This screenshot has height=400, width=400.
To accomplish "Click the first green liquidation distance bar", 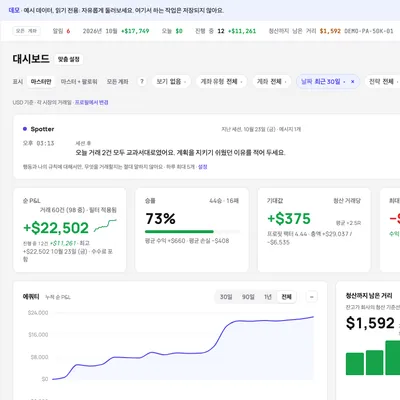I will 355,364.
